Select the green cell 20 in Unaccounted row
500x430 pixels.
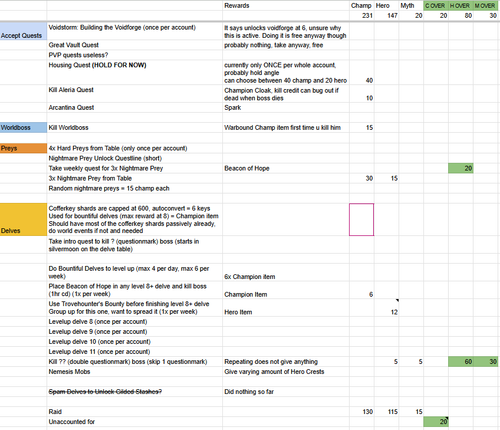pos(436,421)
